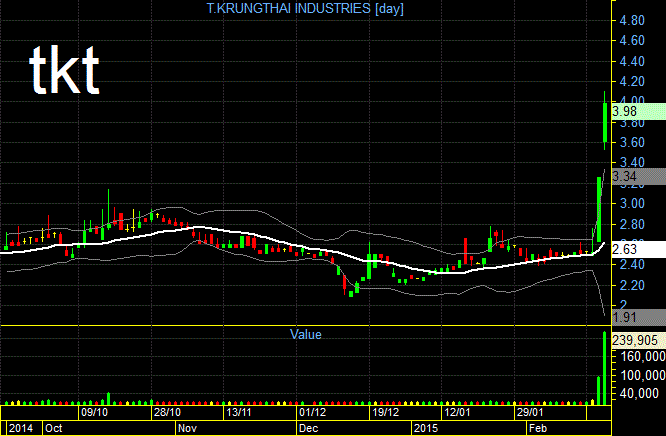This screenshot has width=666, height=436.
Task: Click the Dec month label
Action: pyautogui.click(x=308, y=428)
